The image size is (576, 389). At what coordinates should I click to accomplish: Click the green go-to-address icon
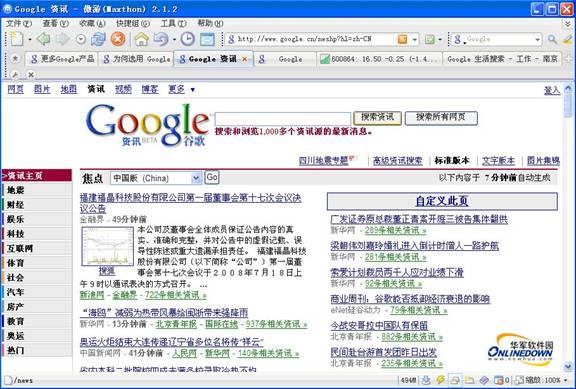point(429,39)
